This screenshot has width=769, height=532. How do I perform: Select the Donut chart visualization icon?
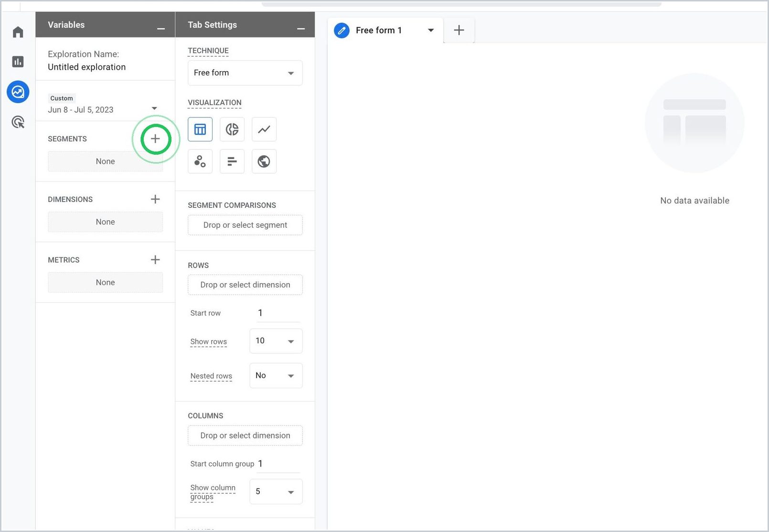232,129
